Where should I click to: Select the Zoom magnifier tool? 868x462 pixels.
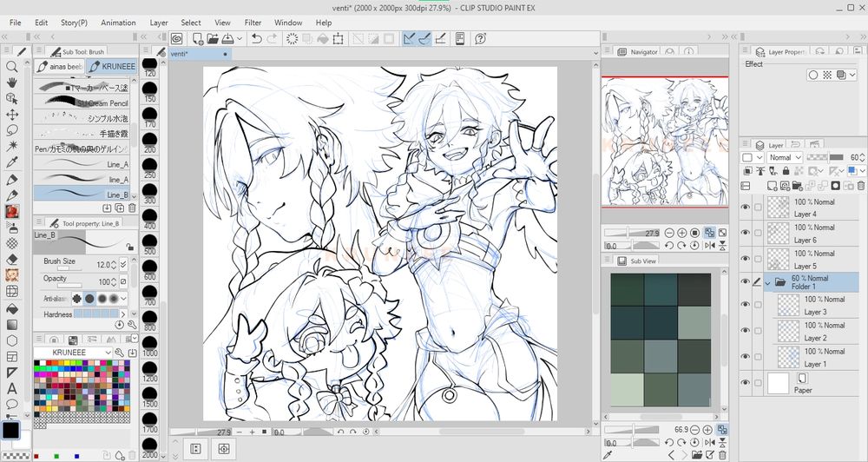click(x=11, y=67)
